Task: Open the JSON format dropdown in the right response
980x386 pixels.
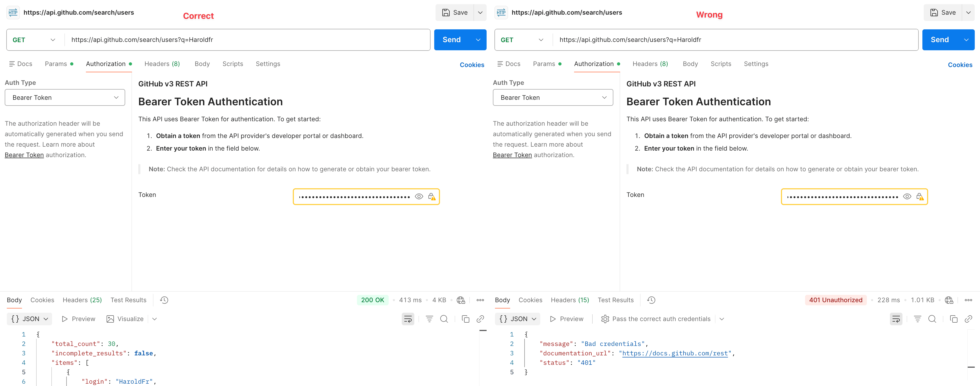Action: (x=517, y=319)
